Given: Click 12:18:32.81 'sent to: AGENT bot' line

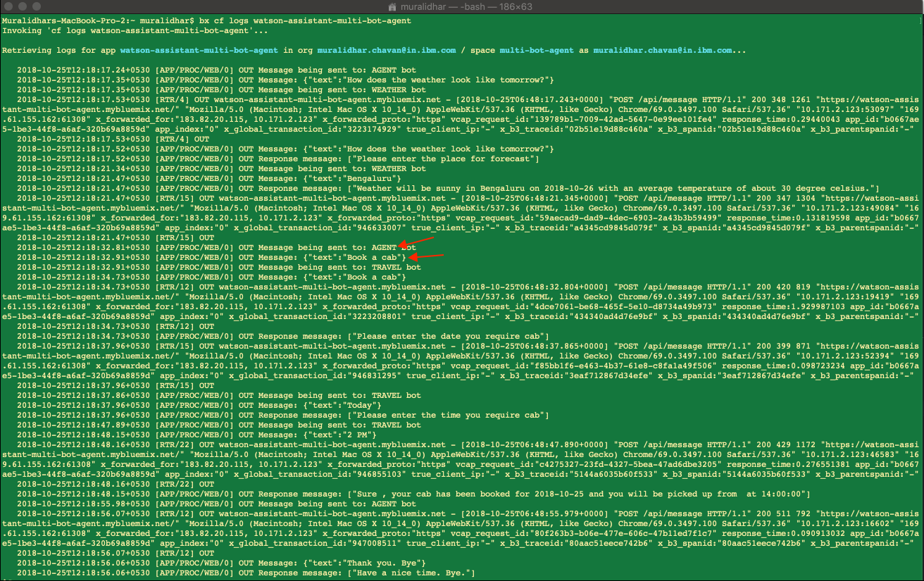Looking at the screenshot, I should click(216, 248).
